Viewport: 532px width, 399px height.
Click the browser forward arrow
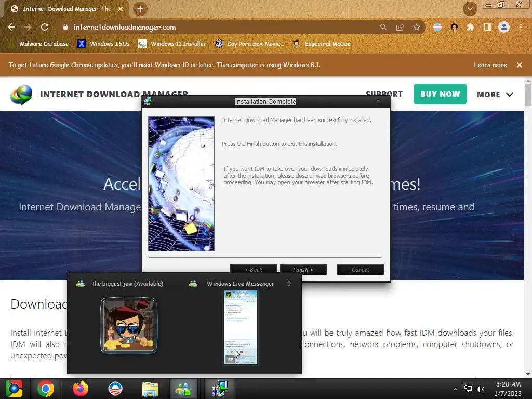click(28, 27)
